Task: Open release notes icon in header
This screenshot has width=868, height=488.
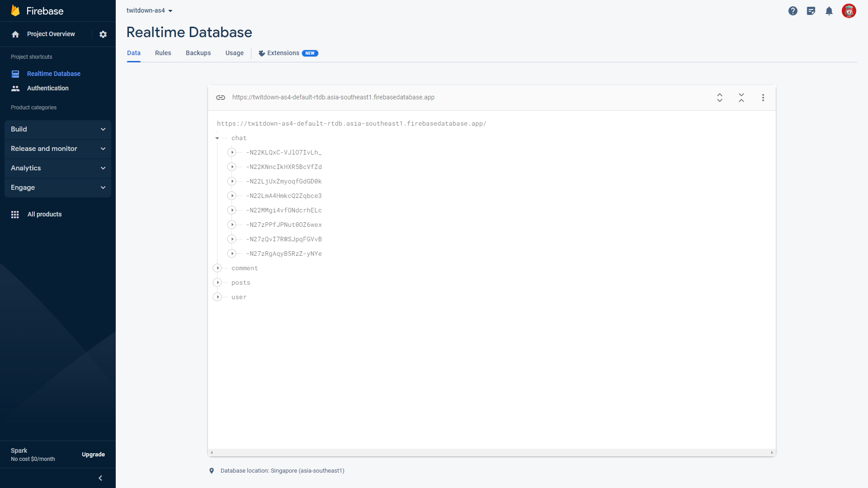Action: 811,11
